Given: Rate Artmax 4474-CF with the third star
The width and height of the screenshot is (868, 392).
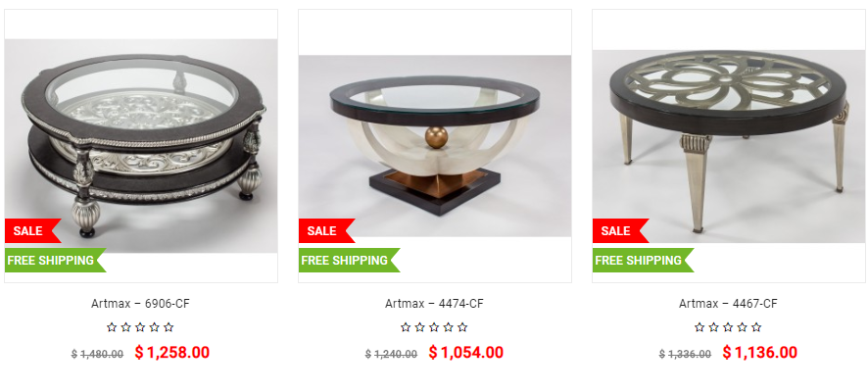Looking at the screenshot, I should 434,327.
